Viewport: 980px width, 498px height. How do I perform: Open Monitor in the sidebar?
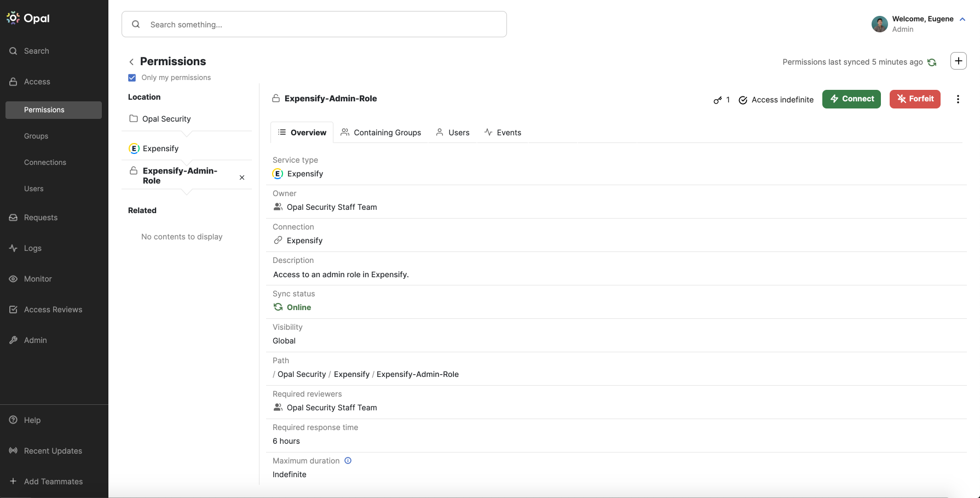[x=38, y=279]
